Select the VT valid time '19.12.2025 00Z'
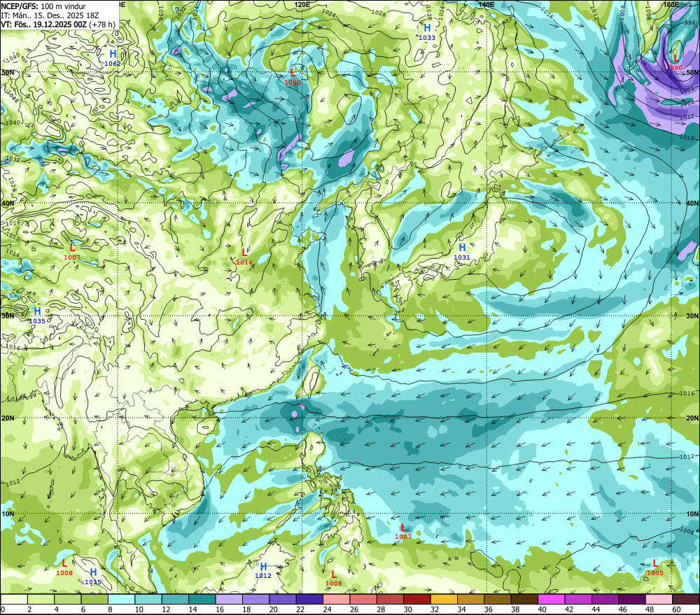The height and width of the screenshot is (615, 700). [x=59, y=24]
